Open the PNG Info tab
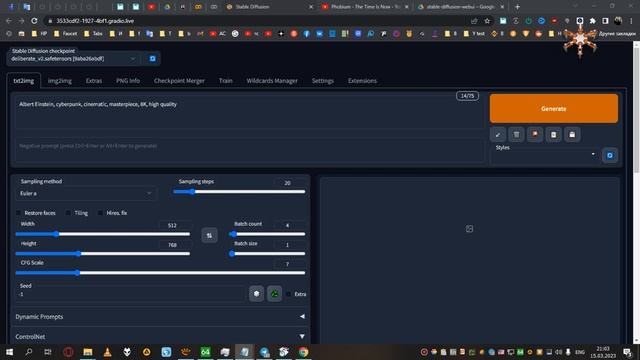Viewport: 640px width, 360px height. pos(128,81)
